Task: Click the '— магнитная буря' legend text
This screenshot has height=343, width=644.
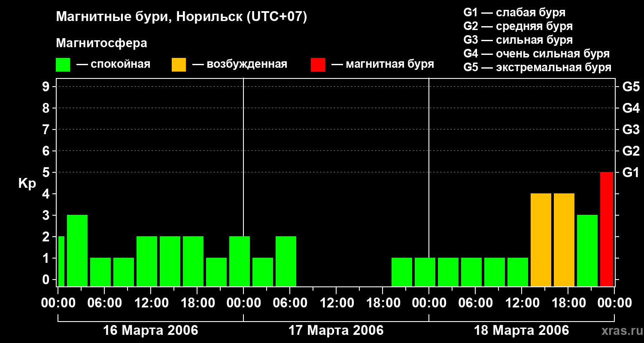Action: point(383,65)
